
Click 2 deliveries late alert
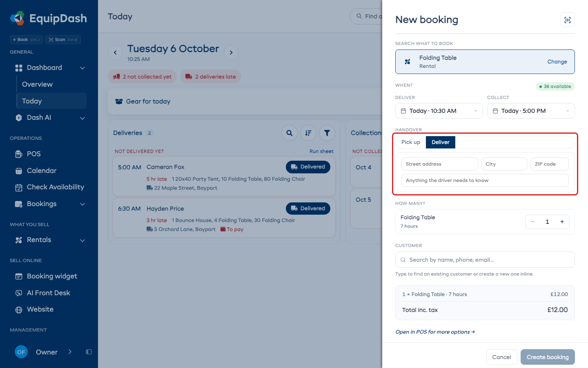point(211,76)
